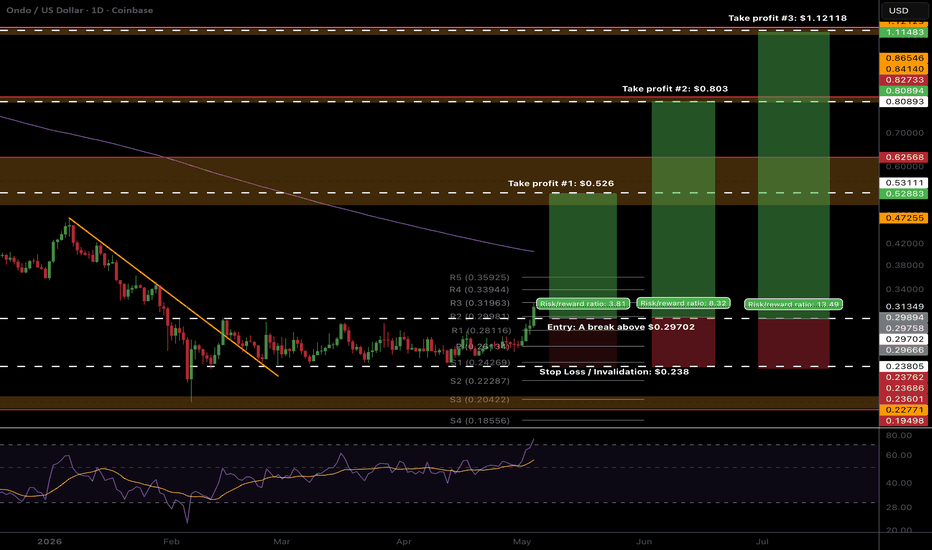Click the Mar label on time axis
Screen dimensions: 932x550
282,542
